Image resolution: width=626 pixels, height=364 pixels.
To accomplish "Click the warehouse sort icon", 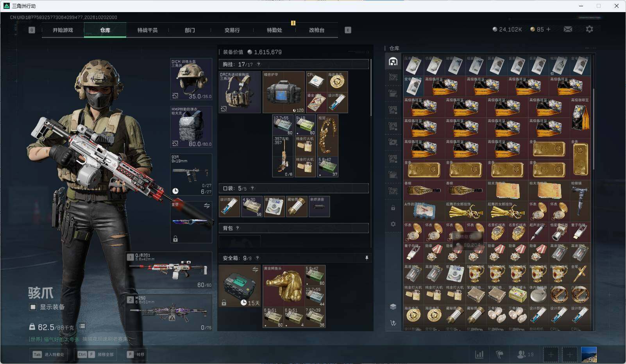I will pyautogui.click(x=393, y=323).
